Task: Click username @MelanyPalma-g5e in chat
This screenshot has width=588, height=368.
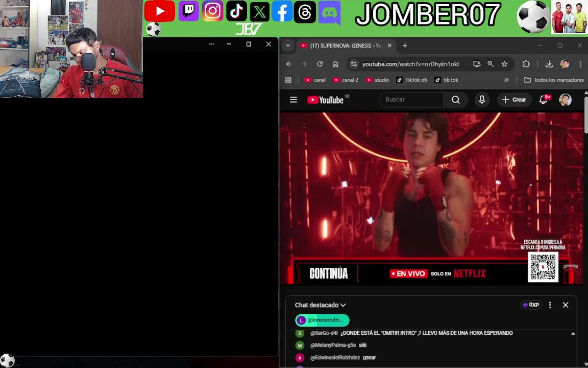Action: [x=333, y=345]
